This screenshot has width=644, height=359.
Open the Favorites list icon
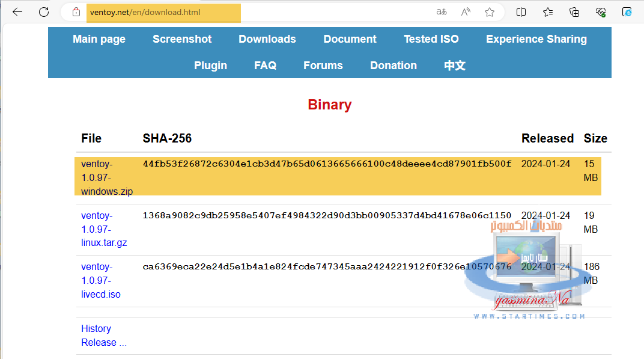point(547,12)
